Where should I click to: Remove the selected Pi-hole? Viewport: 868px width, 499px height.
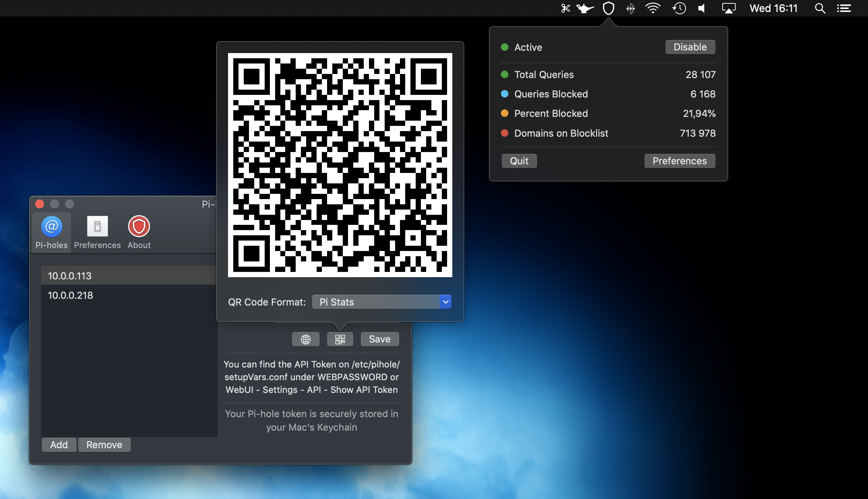click(x=104, y=445)
